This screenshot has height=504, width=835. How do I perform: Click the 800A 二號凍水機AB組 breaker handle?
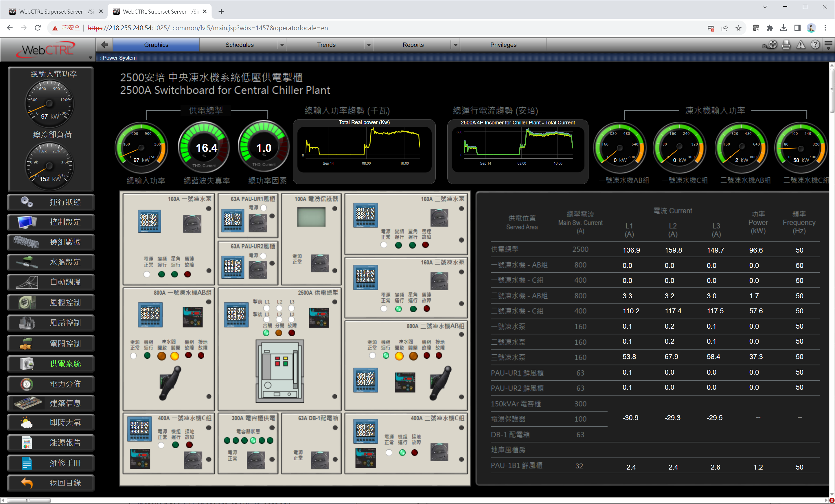tap(441, 383)
